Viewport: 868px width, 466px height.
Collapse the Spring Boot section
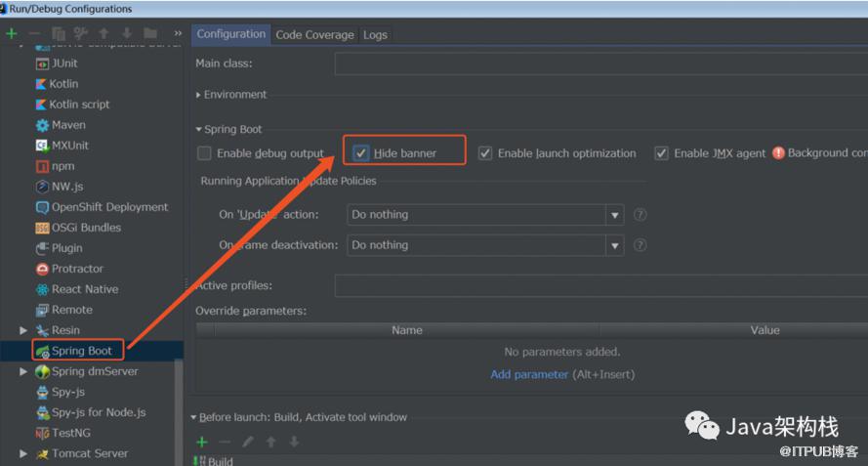(199, 129)
